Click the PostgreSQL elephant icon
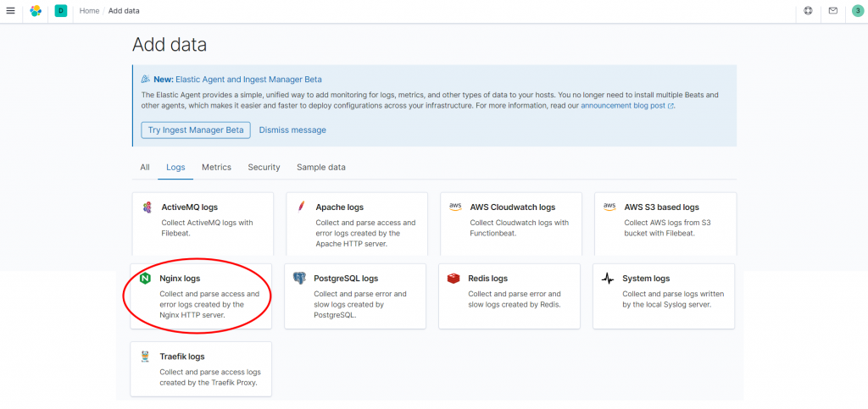The image size is (868, 409). click(299, 279)
